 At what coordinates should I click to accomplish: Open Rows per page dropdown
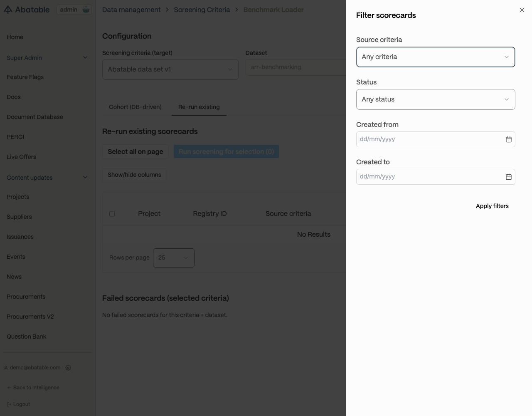click(174, 258)
